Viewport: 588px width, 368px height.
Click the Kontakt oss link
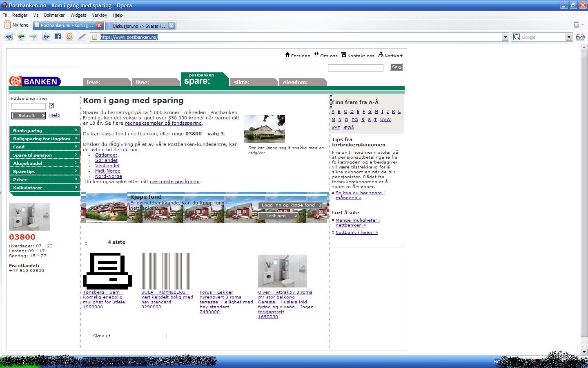358,56
